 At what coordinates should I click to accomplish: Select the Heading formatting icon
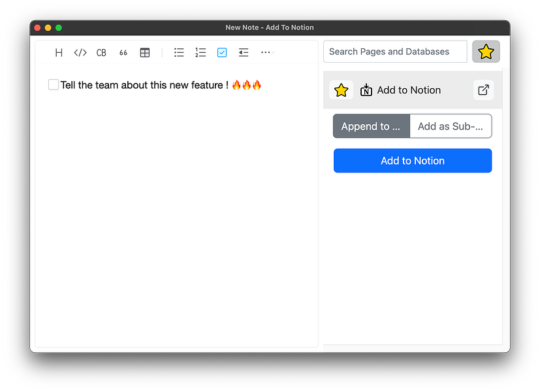coord(59,52)
